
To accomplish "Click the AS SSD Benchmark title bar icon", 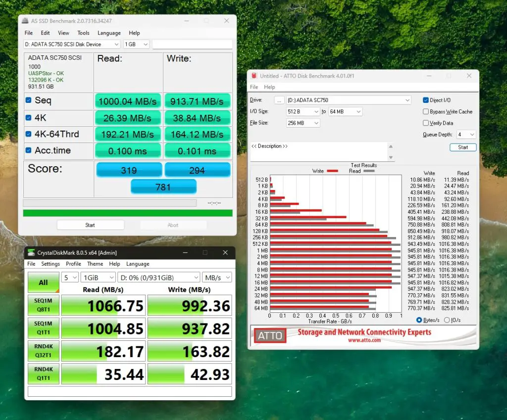I will pyautogui.click(x=25, y=21).
